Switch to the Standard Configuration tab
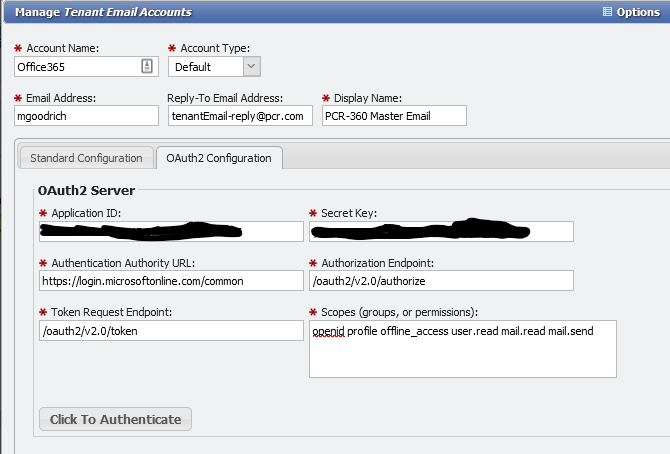670x454 pixels. pos(86,158)
